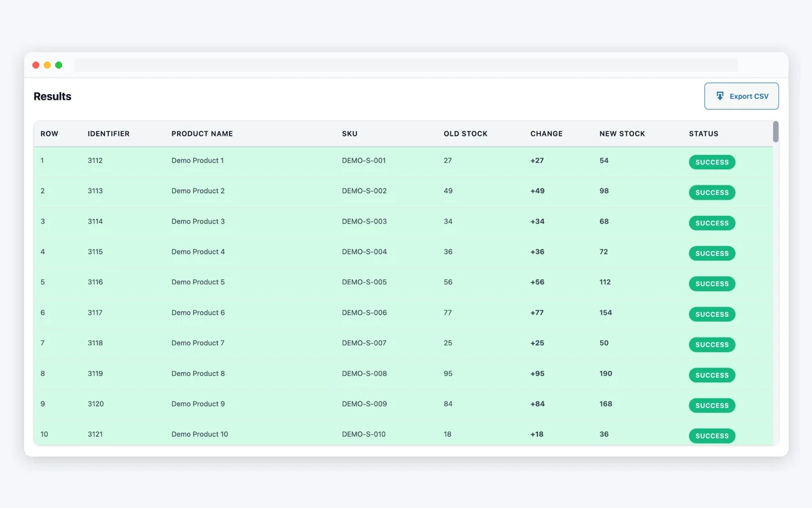Image resolution: width=812 pixels, height=508 pixels.
Task: Click the SKU column header
Action: [x=350, y=133]
